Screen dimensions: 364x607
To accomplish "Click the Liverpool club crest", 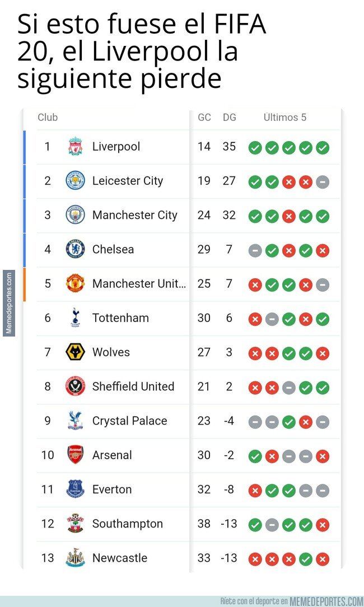I will pos(75,146).
